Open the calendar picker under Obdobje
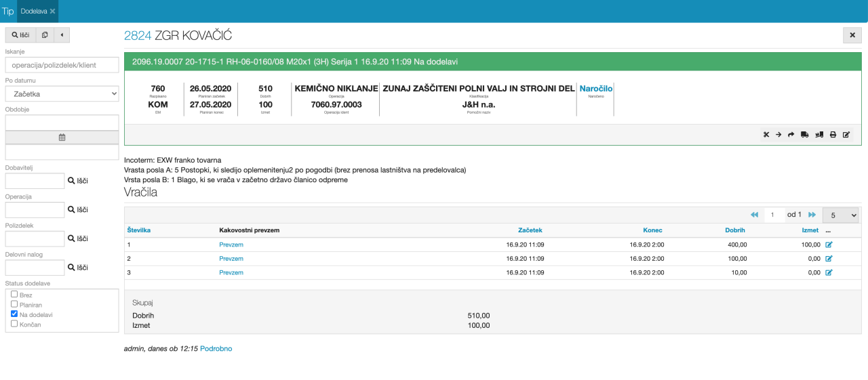This screenshot has height=380, width=868. click(x=62, y=137)
